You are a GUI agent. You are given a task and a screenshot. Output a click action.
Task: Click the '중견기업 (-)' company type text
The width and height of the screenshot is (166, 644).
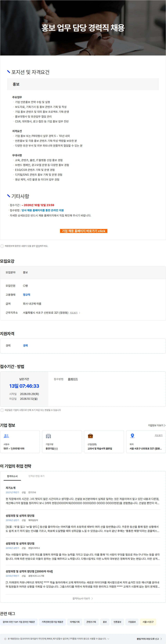click(52, 449)
